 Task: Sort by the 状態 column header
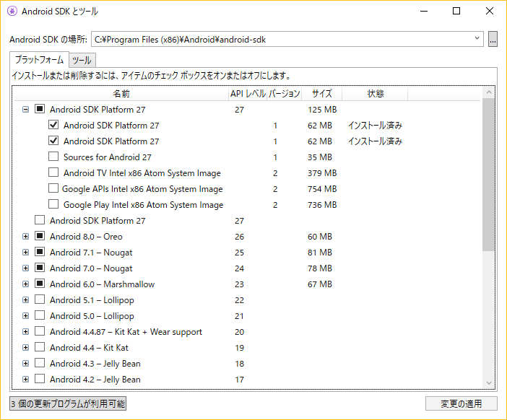(375, 94)
